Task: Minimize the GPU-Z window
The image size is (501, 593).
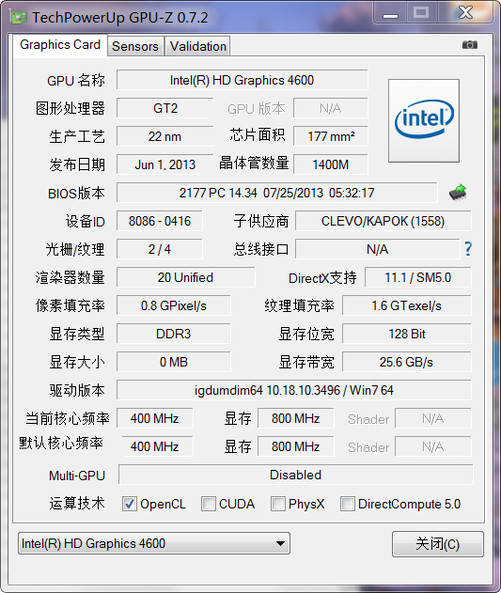Action: click(x=391, y=13)
